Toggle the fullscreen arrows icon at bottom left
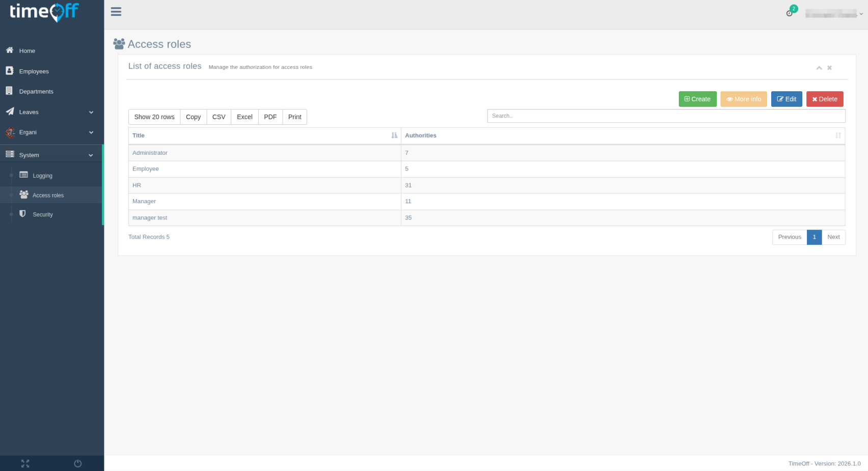Screen dimensions: 868x471 (x=25, y=463)
